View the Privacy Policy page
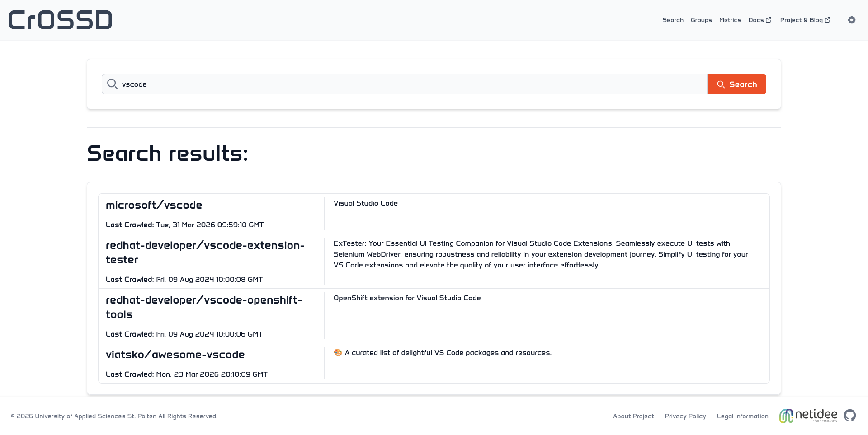Viewport: 868px width, 435px height. [685, 416]
